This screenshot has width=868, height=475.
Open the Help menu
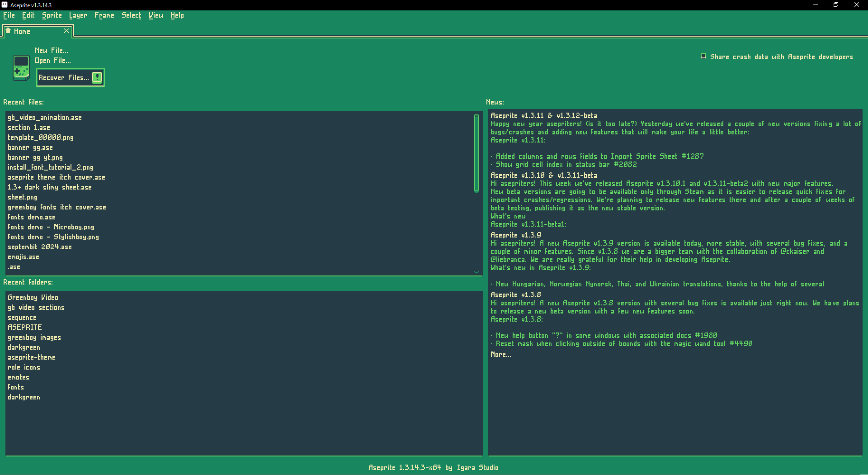coord(177,15)
